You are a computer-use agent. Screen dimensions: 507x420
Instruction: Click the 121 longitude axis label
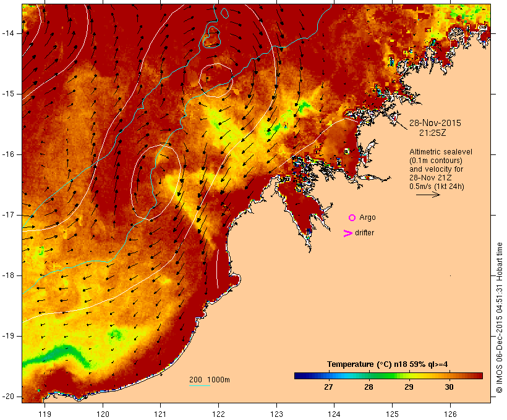(x=160, y=414)
